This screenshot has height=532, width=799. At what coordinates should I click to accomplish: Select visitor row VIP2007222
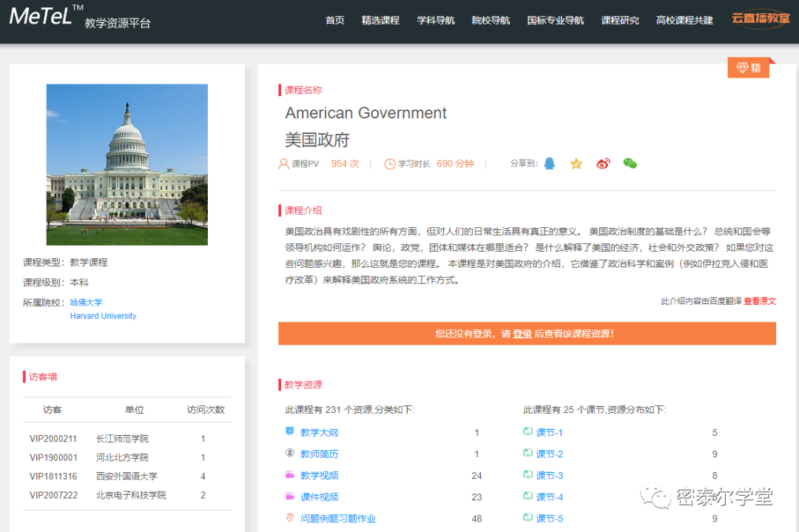[x=127, y=495]
